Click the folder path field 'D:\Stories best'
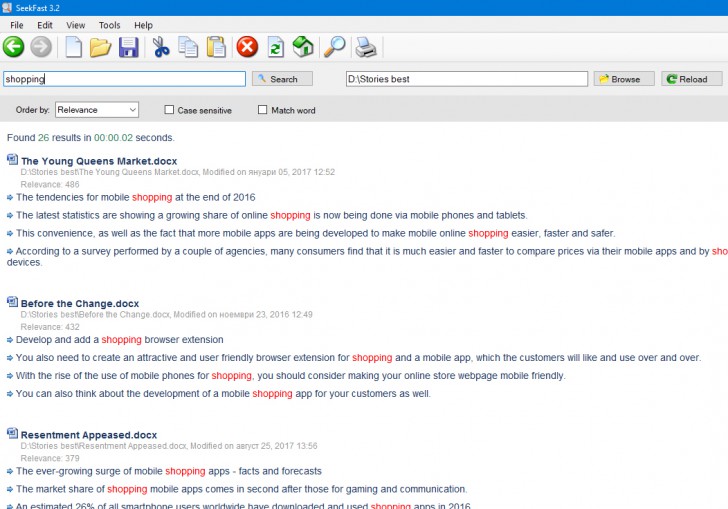728x509 pixels. pos(467,79)
